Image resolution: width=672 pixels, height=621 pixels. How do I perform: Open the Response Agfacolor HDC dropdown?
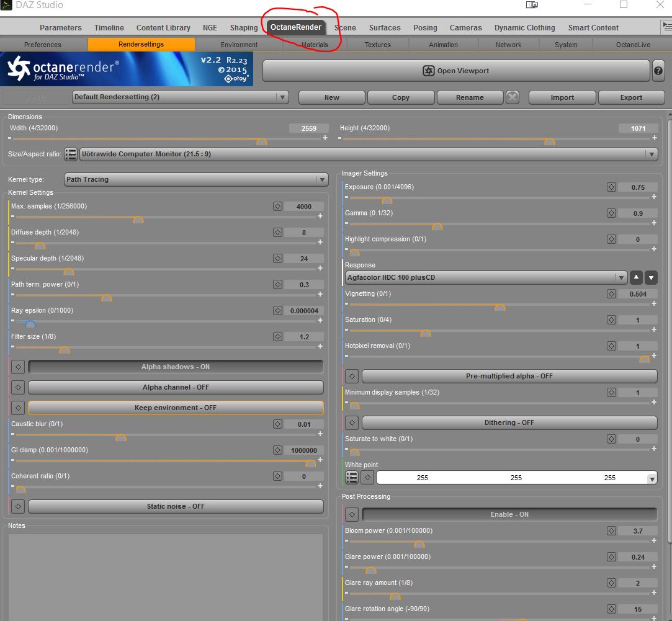(x=486, y=277)
